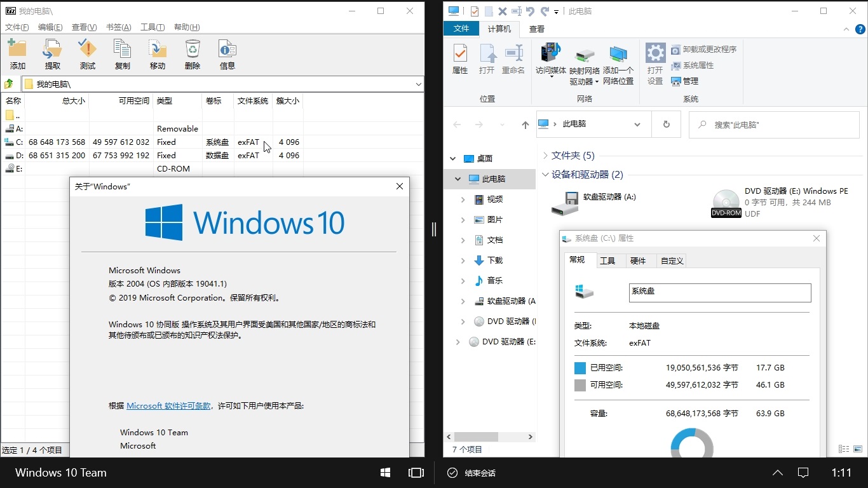Expand the 视频 tree node

463,199
